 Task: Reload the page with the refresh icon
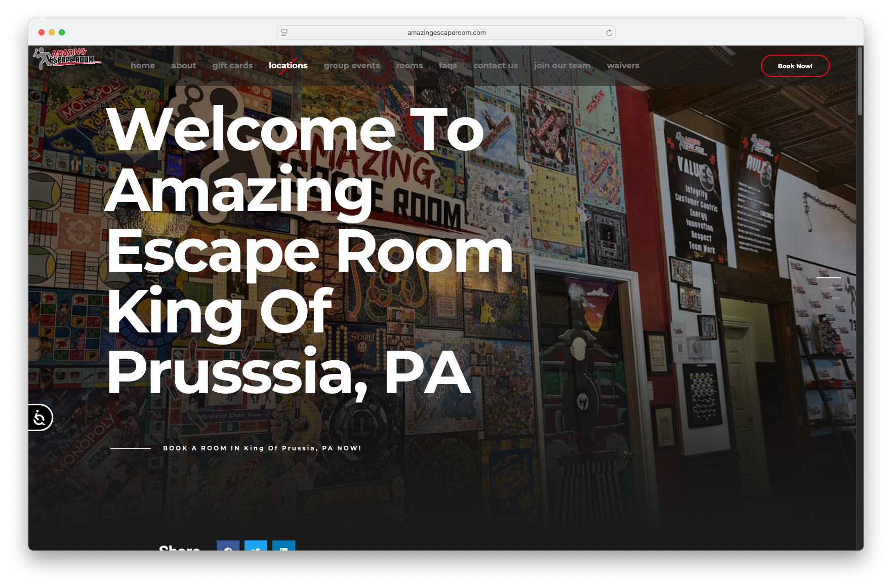coord(609,32)
